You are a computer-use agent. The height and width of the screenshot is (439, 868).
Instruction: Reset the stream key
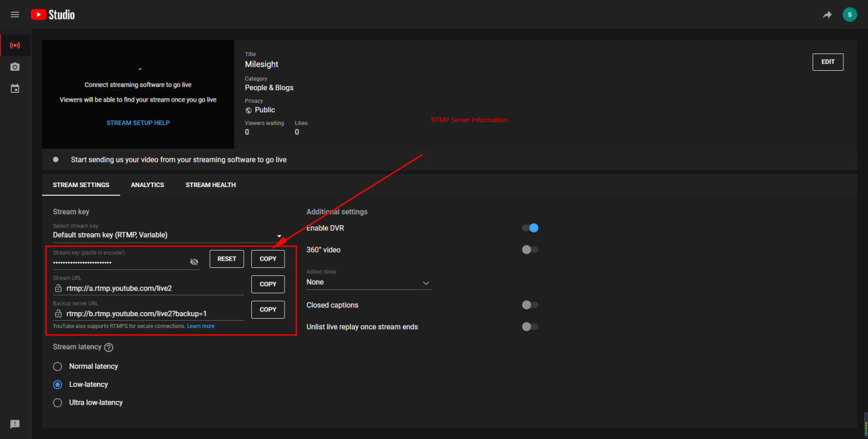pos(227,259)
